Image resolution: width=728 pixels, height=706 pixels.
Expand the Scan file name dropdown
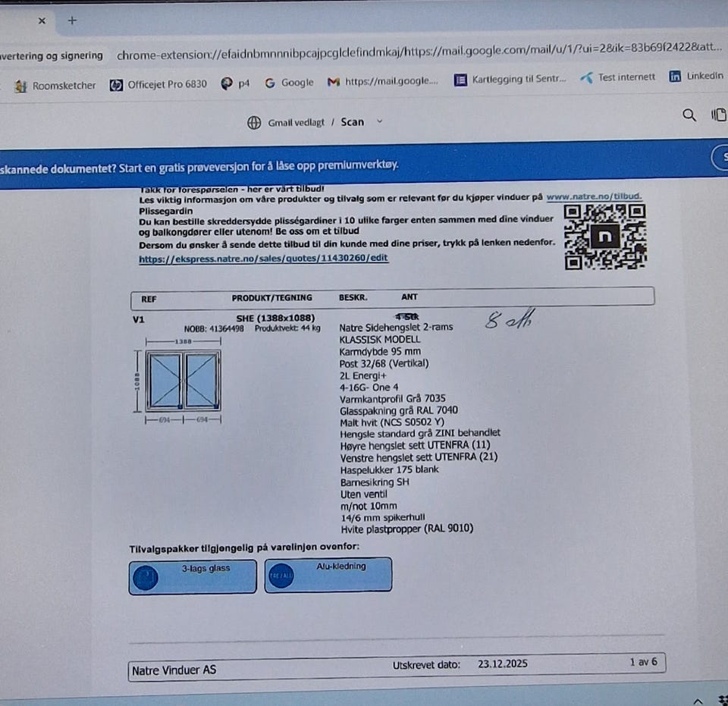[379, 121]
